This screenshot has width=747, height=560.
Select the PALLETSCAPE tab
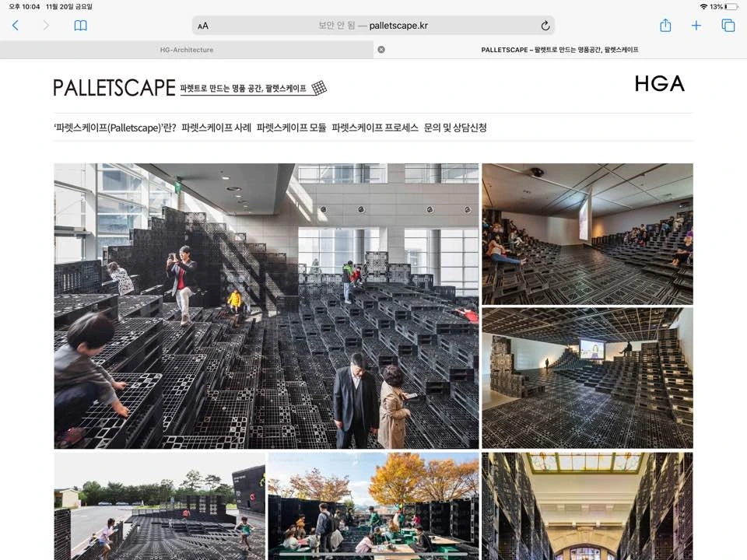click(x=559, y=50)
